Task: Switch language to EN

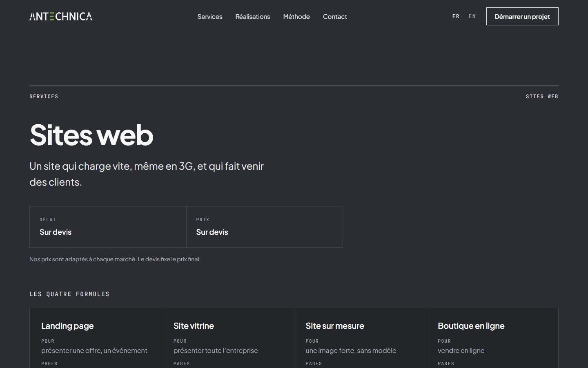Action: click(x=472, y=16)
